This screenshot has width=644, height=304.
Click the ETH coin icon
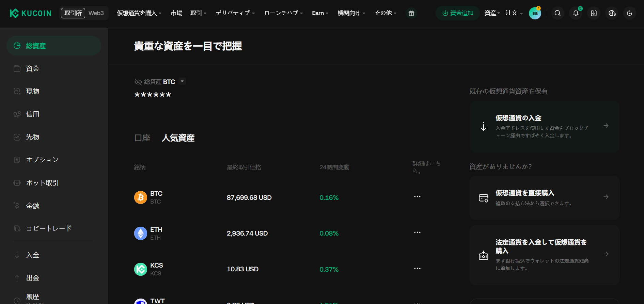click(x=140, y=233)
